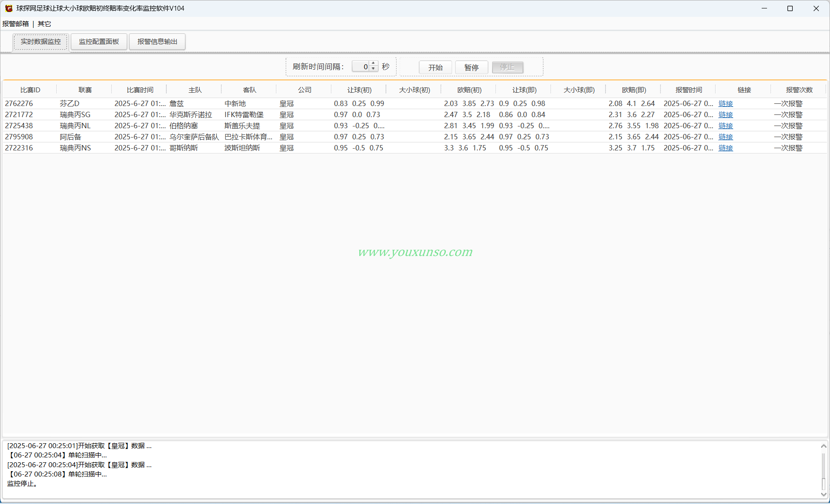Open the 链接 for match 2725438
Viewport: 830px width, 504px height.
pos(726,126)
